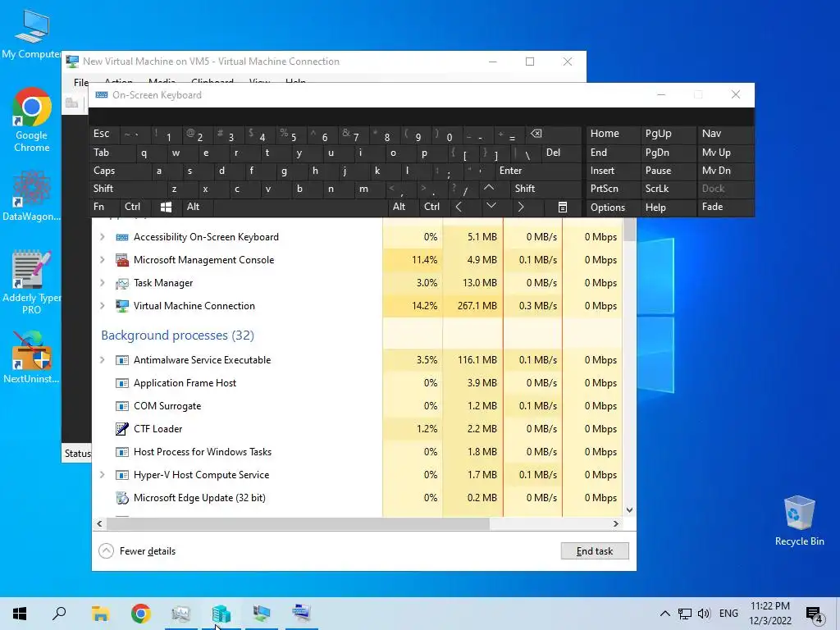Open volume control in system tray
Screen dimensions: 840x630
point(704,614)
